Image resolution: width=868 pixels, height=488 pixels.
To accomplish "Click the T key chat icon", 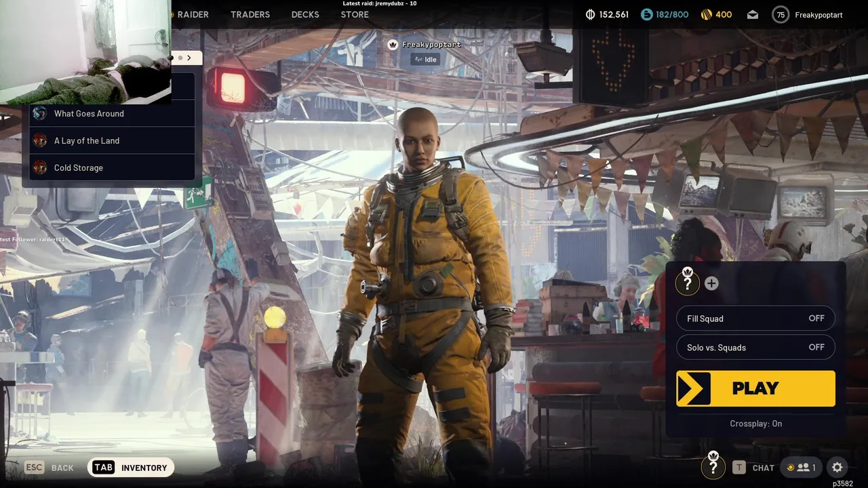I will (739, 467).
